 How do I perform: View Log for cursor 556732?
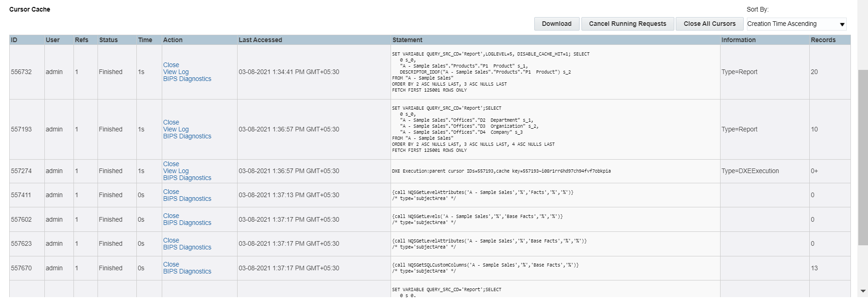(176, 72)
